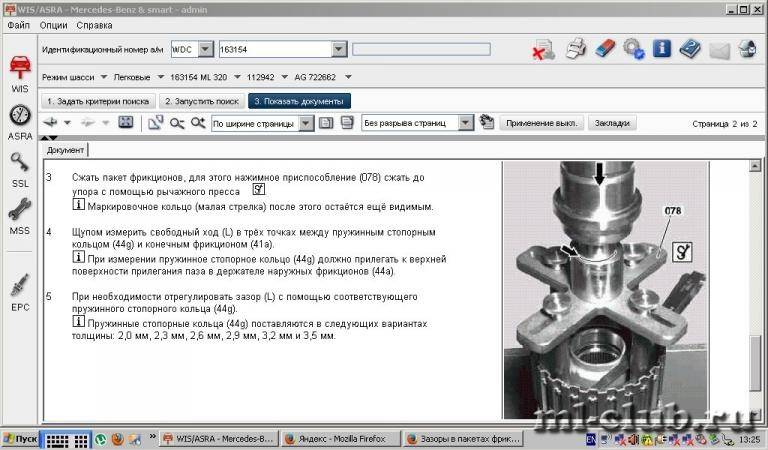Screen dimensions: 768x450
Task: Click the 'Применение выкл.' button
Action: pos(543,123)
